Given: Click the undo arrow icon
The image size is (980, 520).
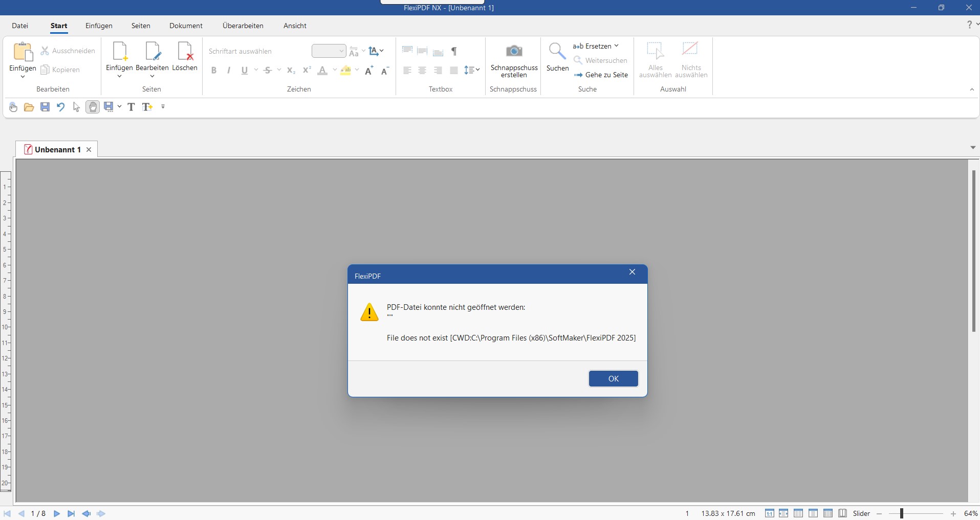Looking at the screenshot, I should click(x=60, y=107).
